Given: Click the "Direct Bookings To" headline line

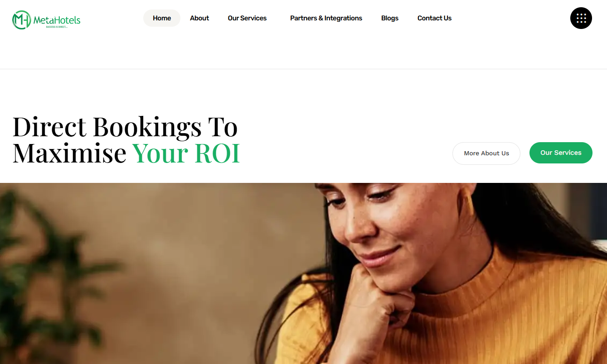Looking at the screenshot, I should point(125,127).
